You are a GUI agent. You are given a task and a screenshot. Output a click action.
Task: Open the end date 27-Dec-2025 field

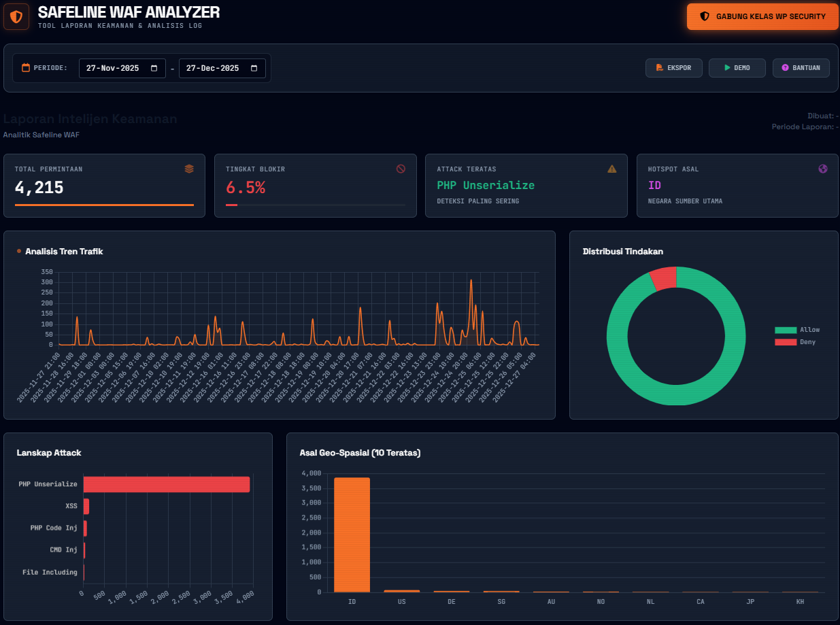coord(222,68)
